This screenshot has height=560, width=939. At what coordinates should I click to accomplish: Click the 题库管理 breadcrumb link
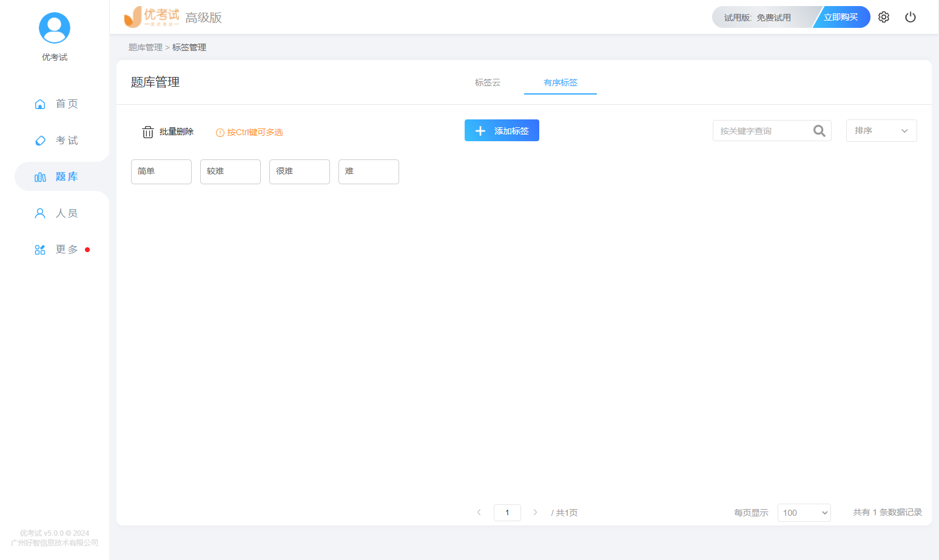click(x=146, y=47)
